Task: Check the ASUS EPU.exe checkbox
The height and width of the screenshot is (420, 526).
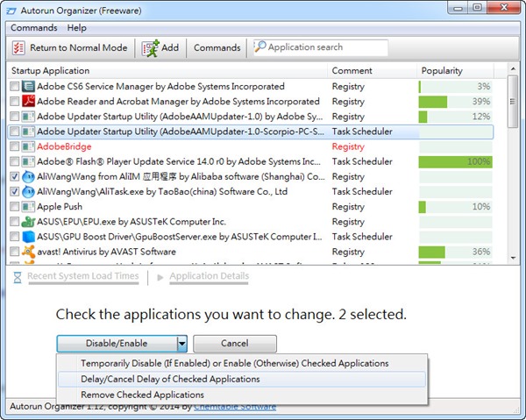Action: click(x=14, y=222)
